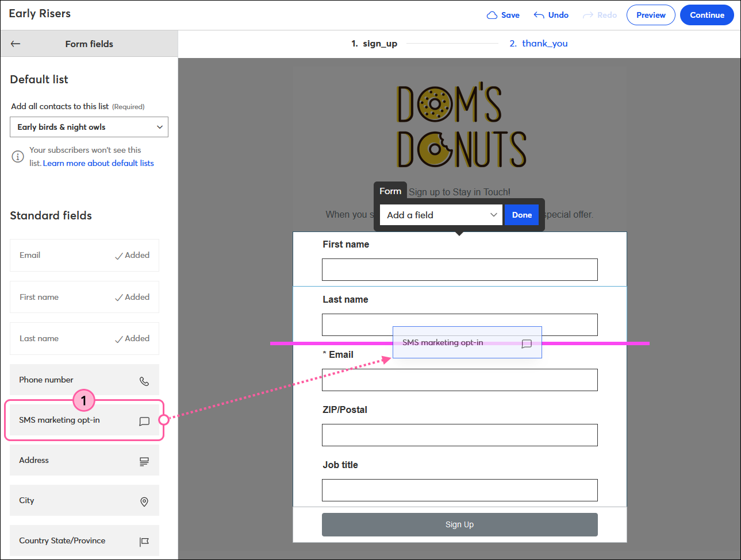Viewport: 741px width, 560px height.
Task: Click the phone icon on Phone number field
Action: [x=144, y=380]
